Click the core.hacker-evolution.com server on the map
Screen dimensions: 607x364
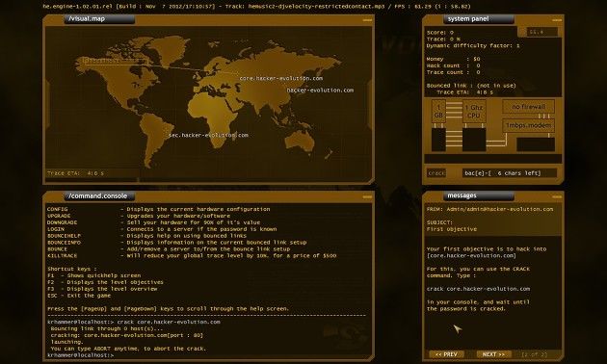281,78
